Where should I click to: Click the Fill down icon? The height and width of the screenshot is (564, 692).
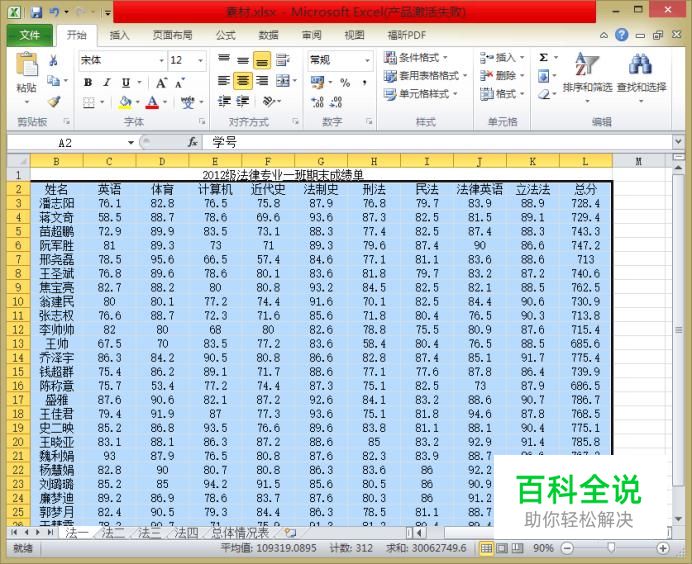[544, 76]
